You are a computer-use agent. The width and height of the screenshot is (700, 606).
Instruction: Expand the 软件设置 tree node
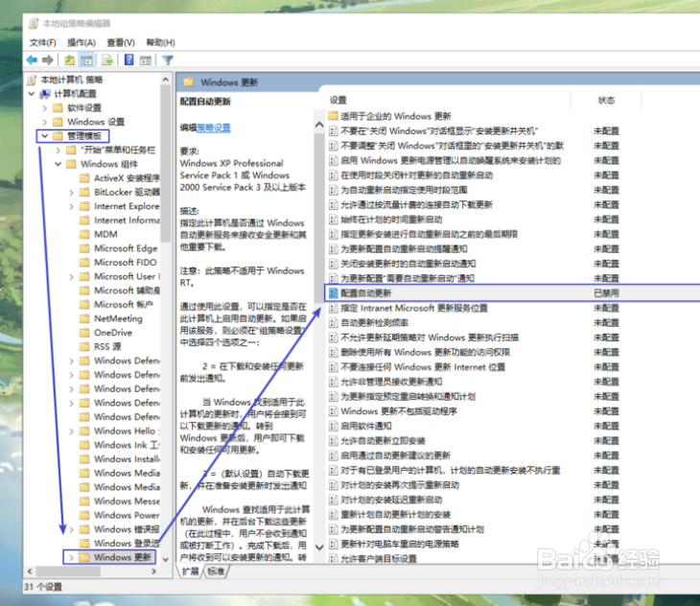click(x=45, y=108)
